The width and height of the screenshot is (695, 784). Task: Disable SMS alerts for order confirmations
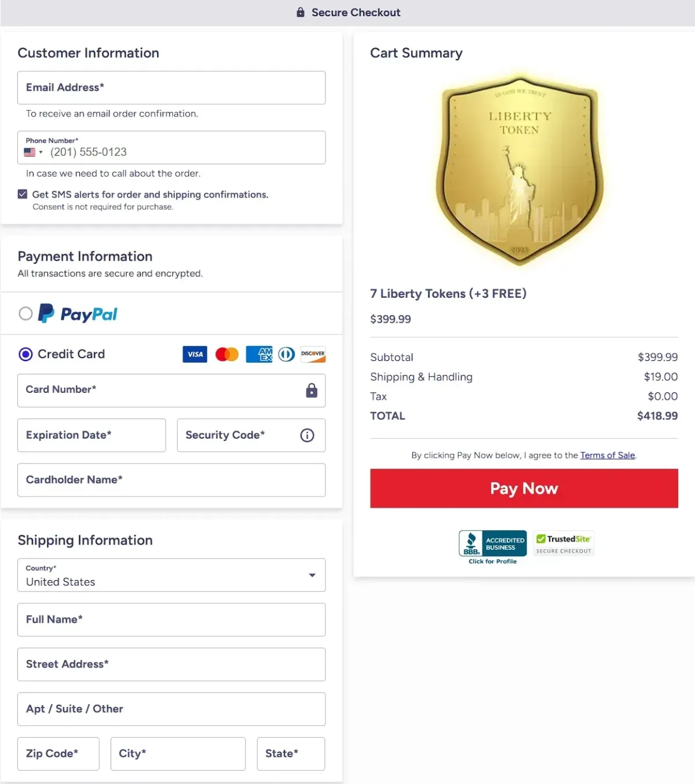22,194
